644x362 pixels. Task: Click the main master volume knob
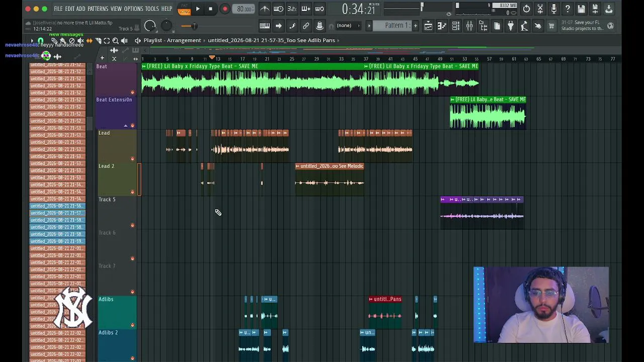(150, 26)
